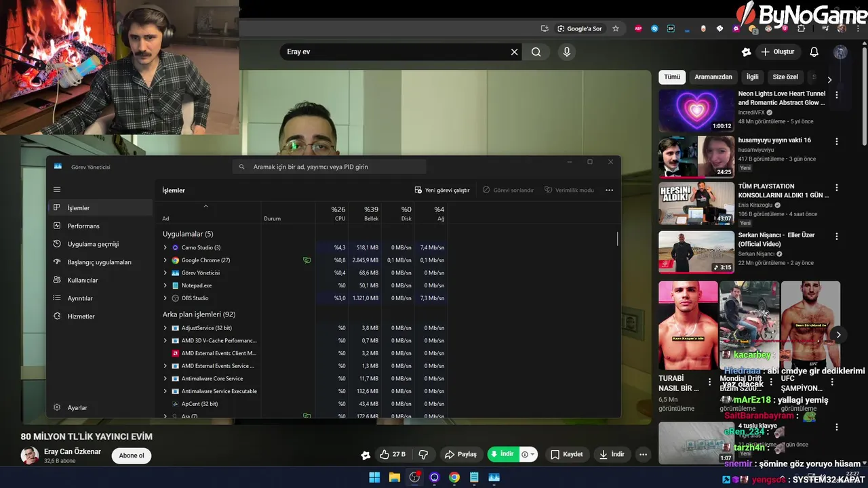Select Tümü filter chip

(672, 77)
